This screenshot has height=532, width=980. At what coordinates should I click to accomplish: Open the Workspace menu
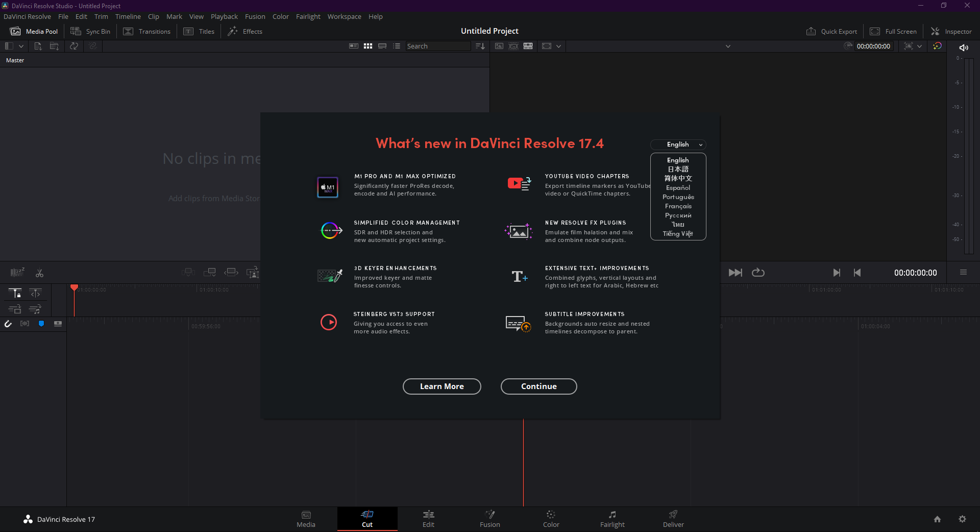pos(344,16)
